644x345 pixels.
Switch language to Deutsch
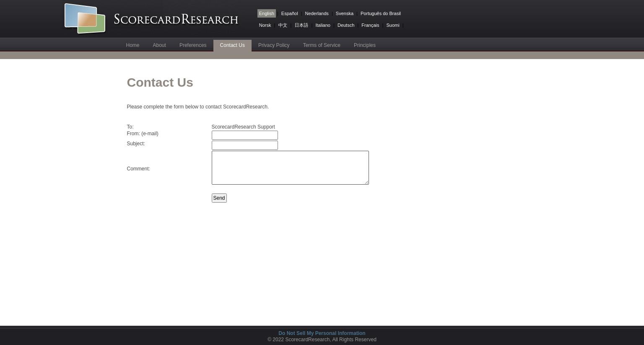coord(346,25)
